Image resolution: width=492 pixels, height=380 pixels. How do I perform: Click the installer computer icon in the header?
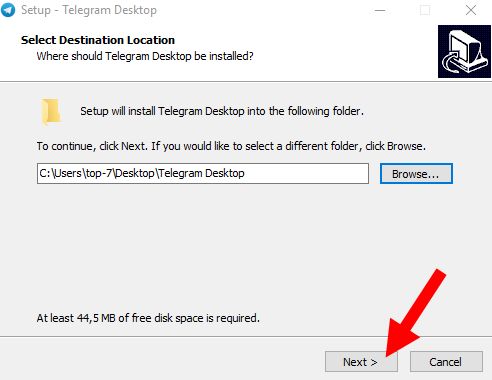click(x=464, y=51)
